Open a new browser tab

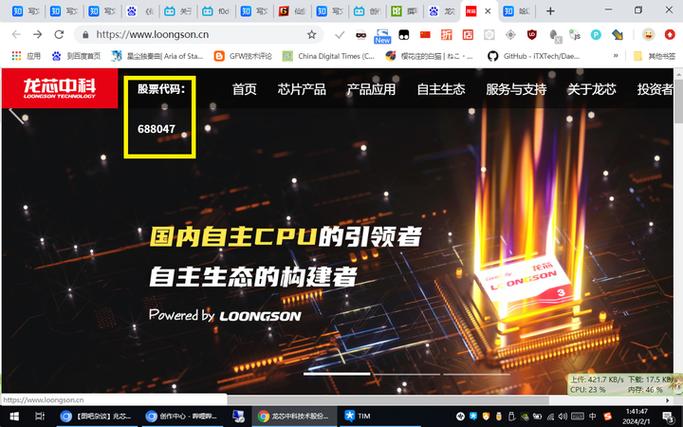point(550,11)
